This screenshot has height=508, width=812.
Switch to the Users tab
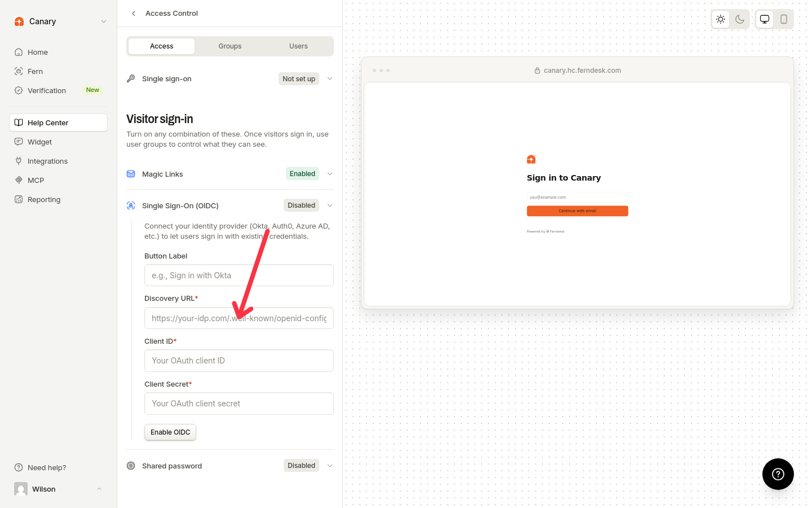click(x=298, y=46)
